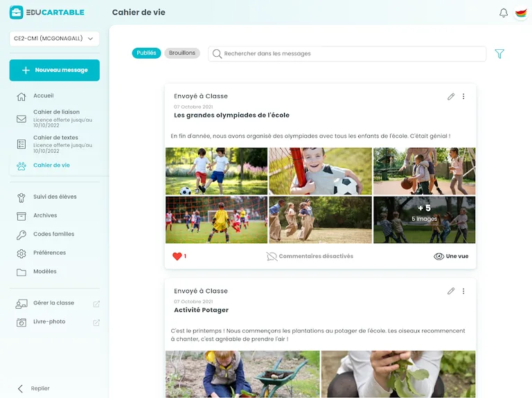532x398 pixels.
Task: Click the Suivi des élèves icon
Action: tap(21, 198)
